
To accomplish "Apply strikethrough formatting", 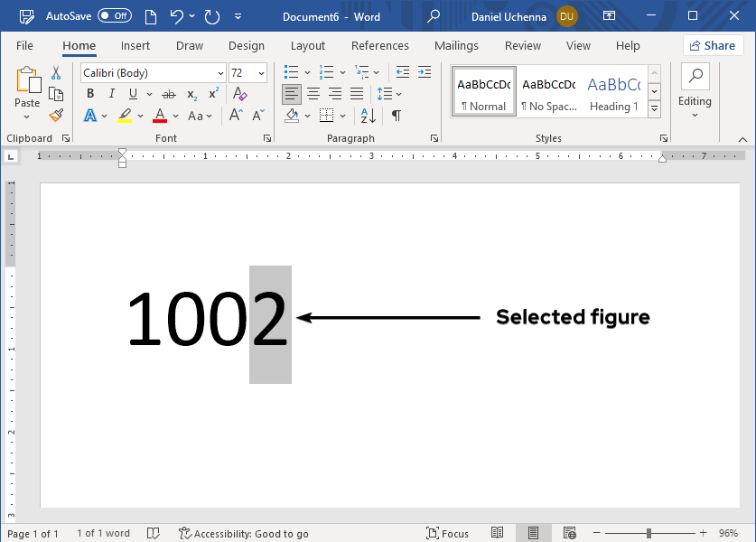I will click(x=169, y=94).
